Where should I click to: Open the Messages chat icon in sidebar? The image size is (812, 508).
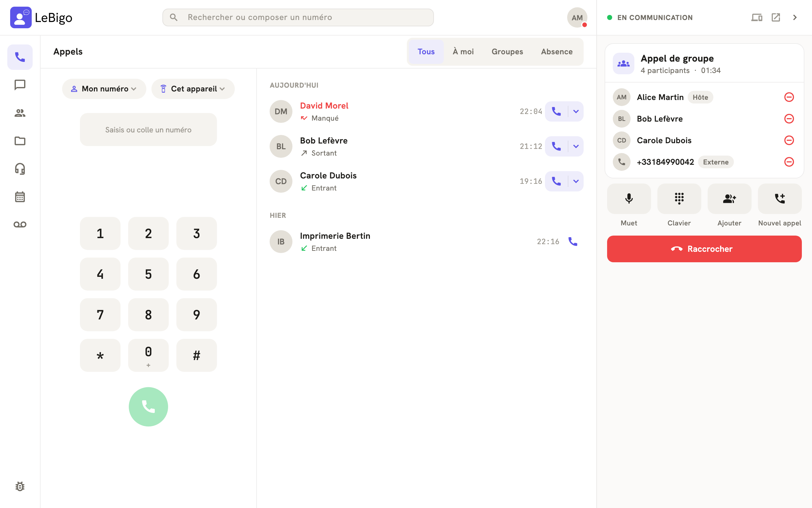click(20, 85)
